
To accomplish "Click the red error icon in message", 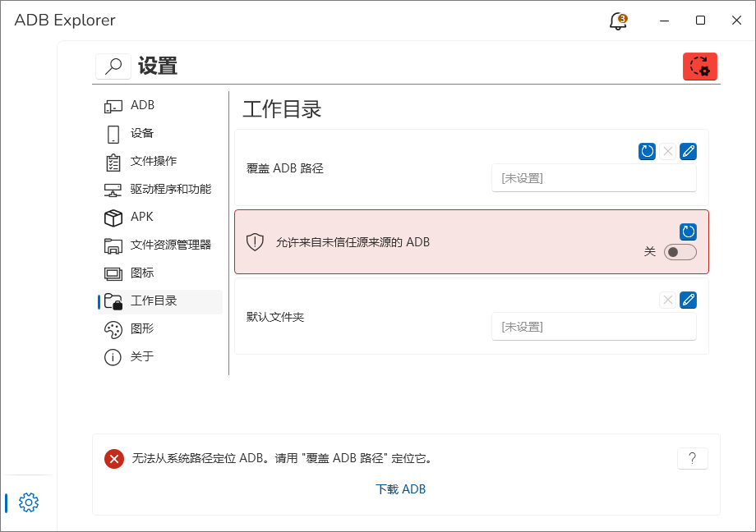I will point(114,459).
